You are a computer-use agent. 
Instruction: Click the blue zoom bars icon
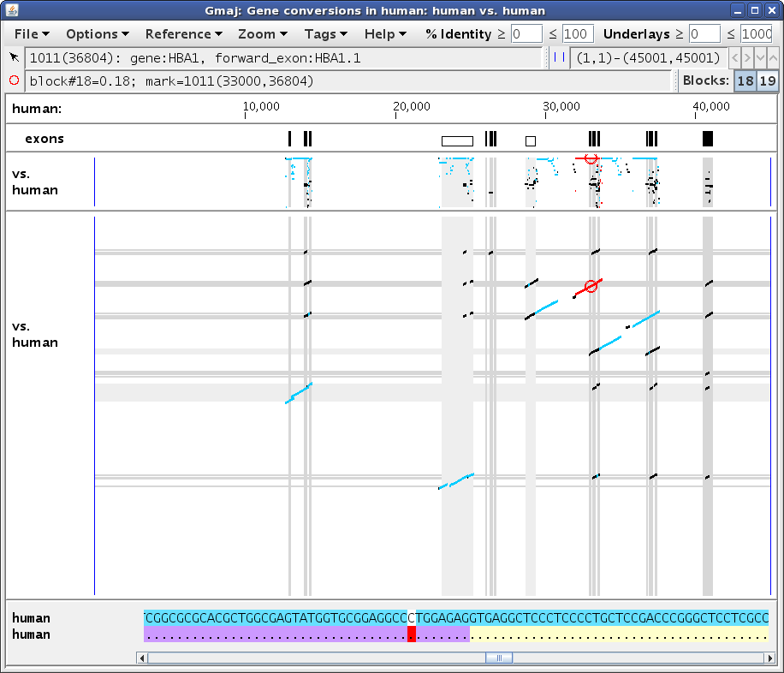pyautogui.click(x=560, y=57)
